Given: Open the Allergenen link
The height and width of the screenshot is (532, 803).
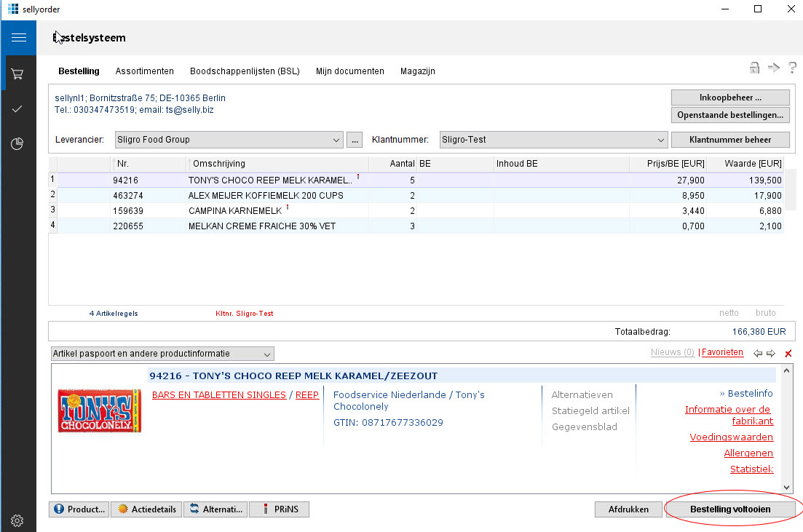Looking at the screenshot, I should tap(748, 453).
